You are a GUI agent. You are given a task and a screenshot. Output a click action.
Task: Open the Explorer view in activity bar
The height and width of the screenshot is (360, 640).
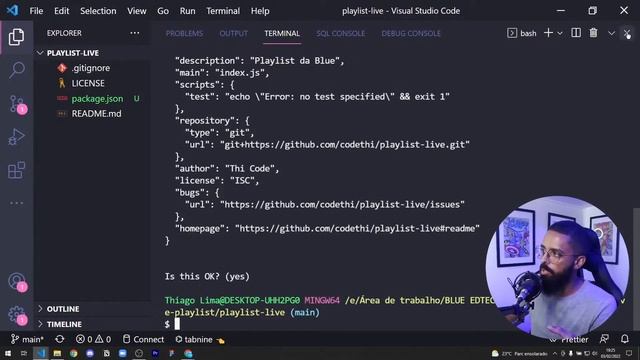[16, 37]
